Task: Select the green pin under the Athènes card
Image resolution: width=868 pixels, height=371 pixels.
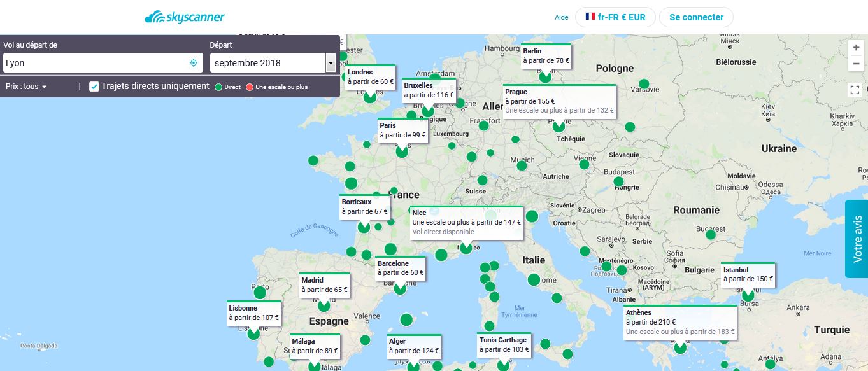Action: coord(680,347)
